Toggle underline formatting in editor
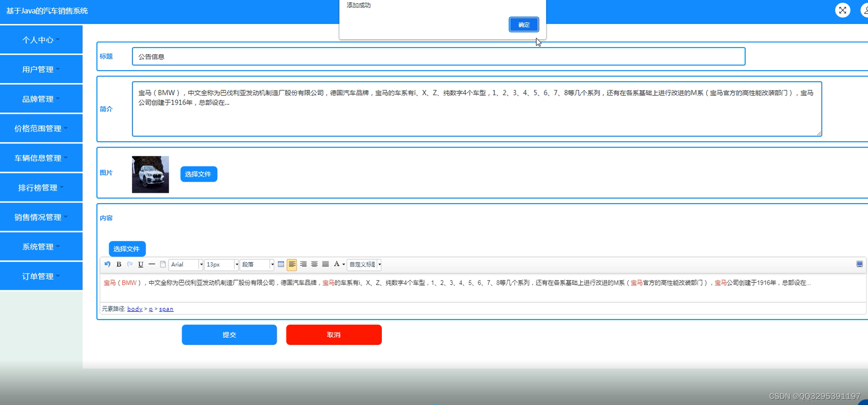868x405 pixels. click(x=141, y=264)
